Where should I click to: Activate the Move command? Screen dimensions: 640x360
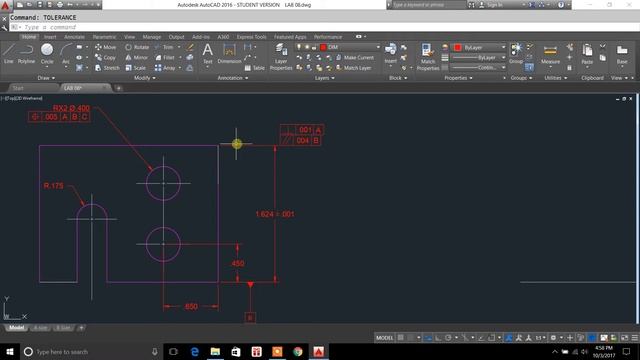105,47
